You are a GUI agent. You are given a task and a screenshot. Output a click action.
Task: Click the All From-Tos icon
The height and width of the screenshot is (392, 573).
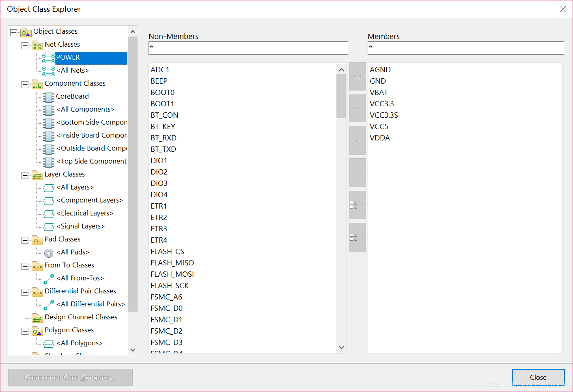[48, 279]
